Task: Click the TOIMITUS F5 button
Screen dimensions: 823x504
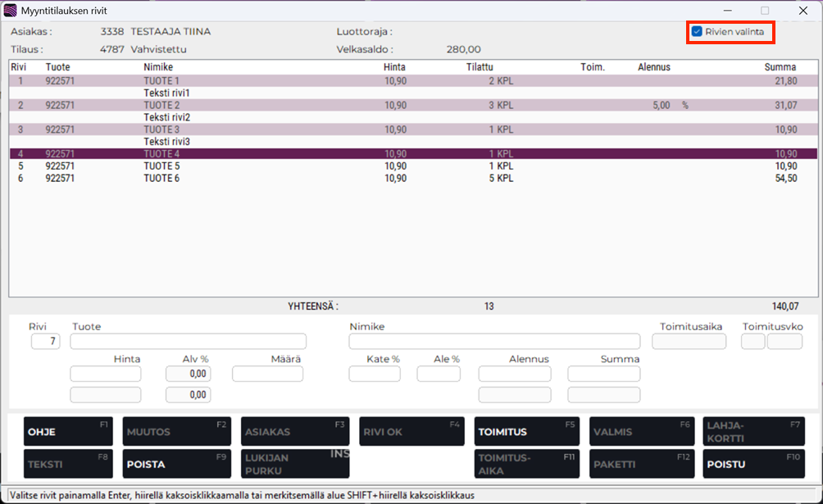Action: [526, 431]
